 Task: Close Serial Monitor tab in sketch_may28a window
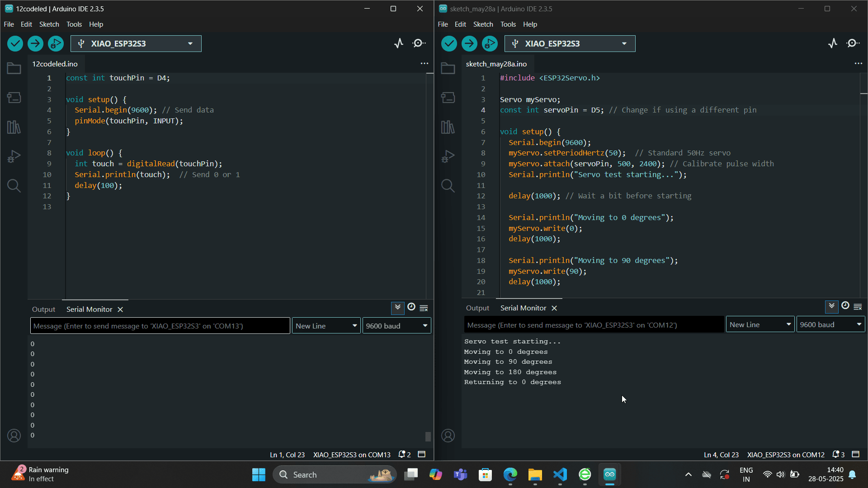pyautogui.click(x=554, y=308)
